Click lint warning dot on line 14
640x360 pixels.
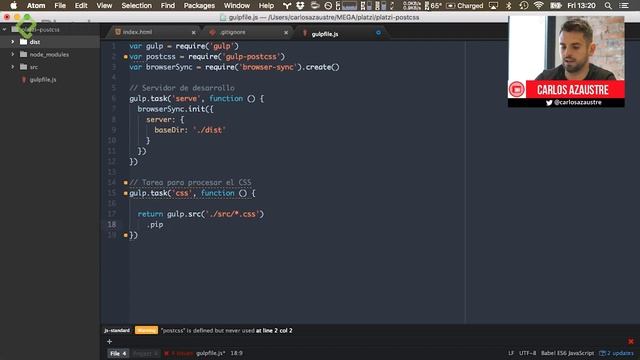pos(125,182)
